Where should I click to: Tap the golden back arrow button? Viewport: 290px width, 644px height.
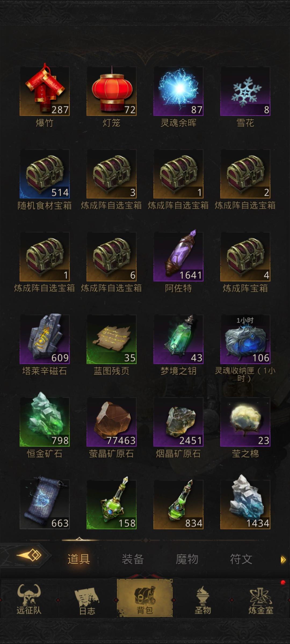coord(29,555)
